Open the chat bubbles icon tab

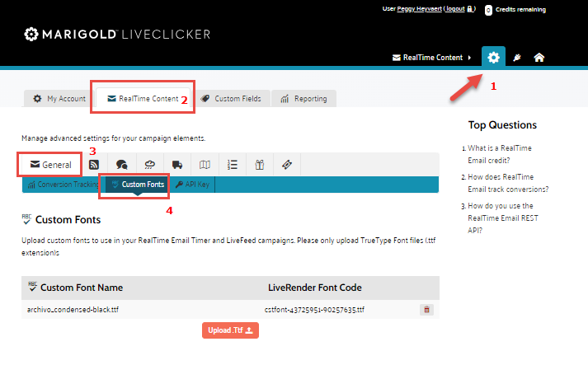point(121,164)
